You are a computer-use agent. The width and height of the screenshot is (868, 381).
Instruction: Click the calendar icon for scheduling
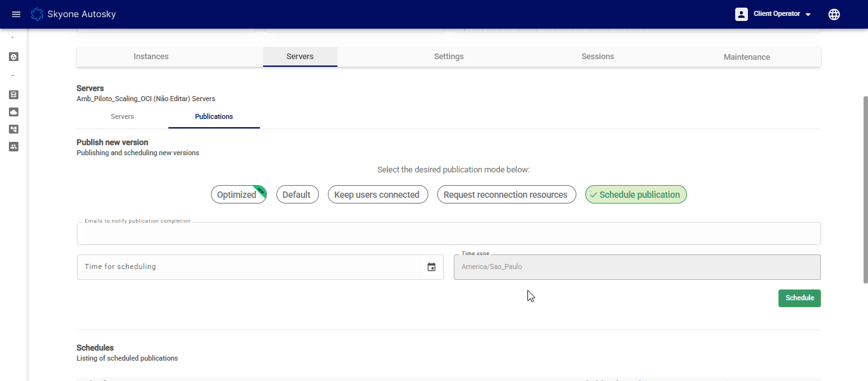[431, 267]
